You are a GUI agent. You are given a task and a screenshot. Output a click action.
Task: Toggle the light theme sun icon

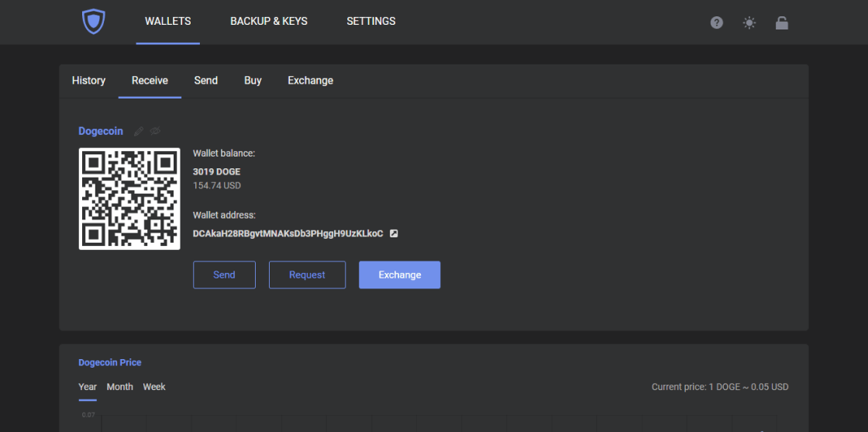[749, 22]
